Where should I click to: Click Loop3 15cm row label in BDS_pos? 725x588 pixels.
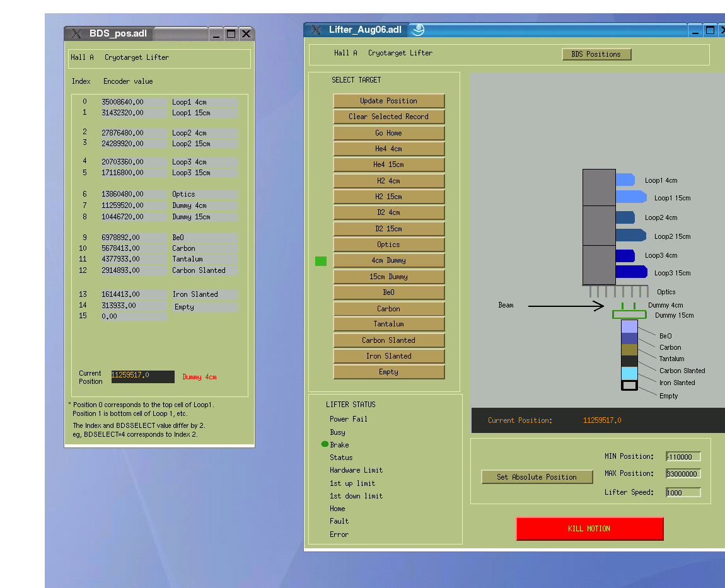(x=204, y=173)
